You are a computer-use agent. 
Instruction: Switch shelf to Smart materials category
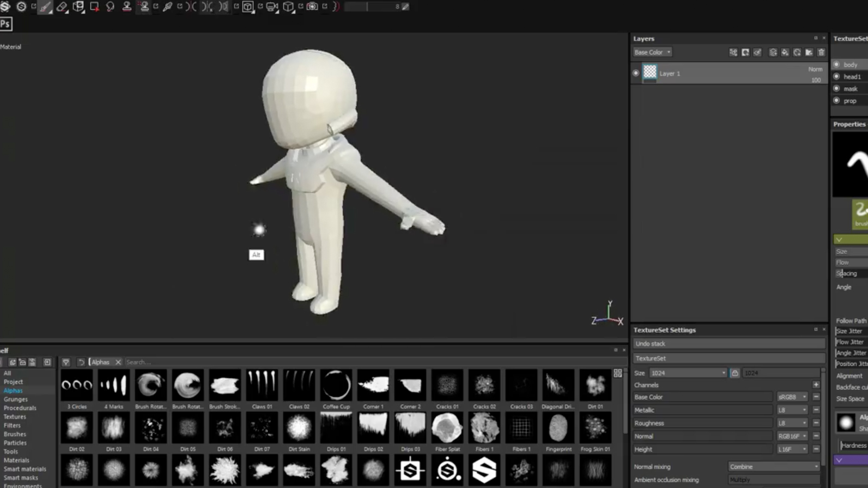(25, 469)
